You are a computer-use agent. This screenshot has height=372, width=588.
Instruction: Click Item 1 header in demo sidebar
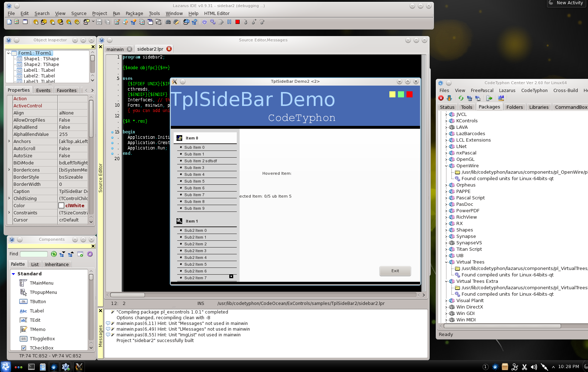point(205,221)
